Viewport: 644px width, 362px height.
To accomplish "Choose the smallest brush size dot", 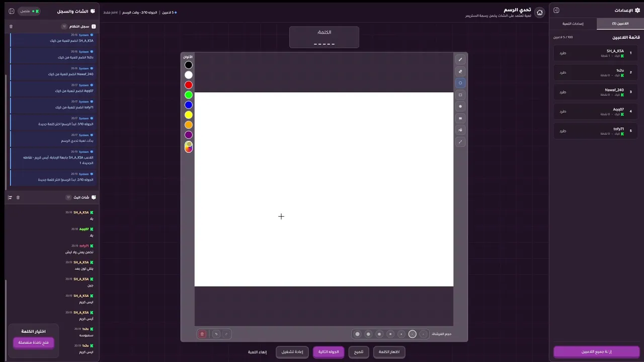I will coord(424,334).
